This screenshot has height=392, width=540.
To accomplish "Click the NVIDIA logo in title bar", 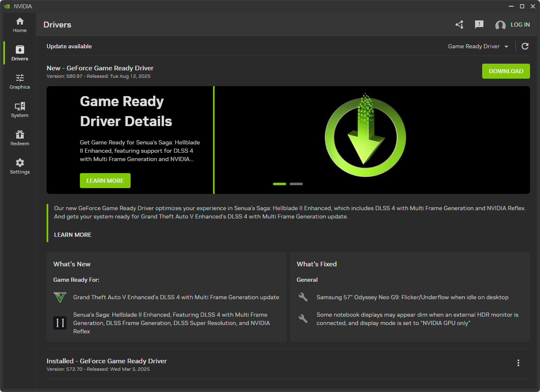I will pos(7,6).
